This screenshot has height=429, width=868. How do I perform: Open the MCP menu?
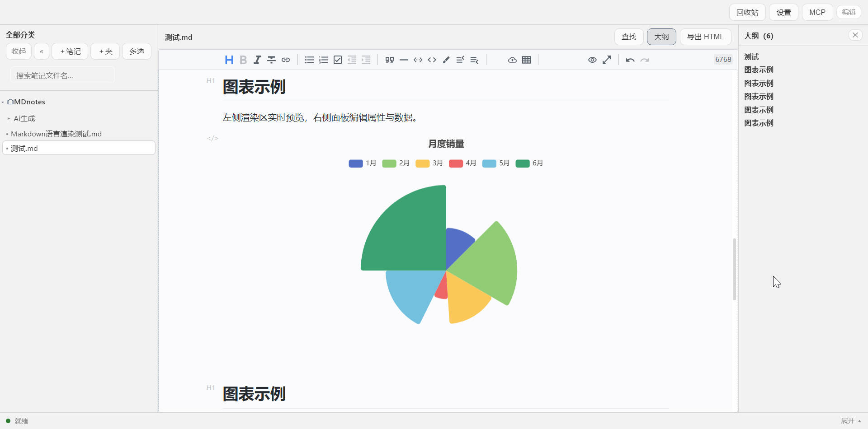[x=817, y=12]
